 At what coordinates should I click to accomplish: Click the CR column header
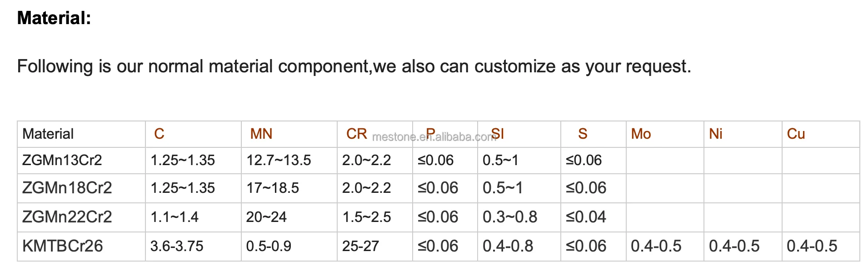(x=356, y=134)
